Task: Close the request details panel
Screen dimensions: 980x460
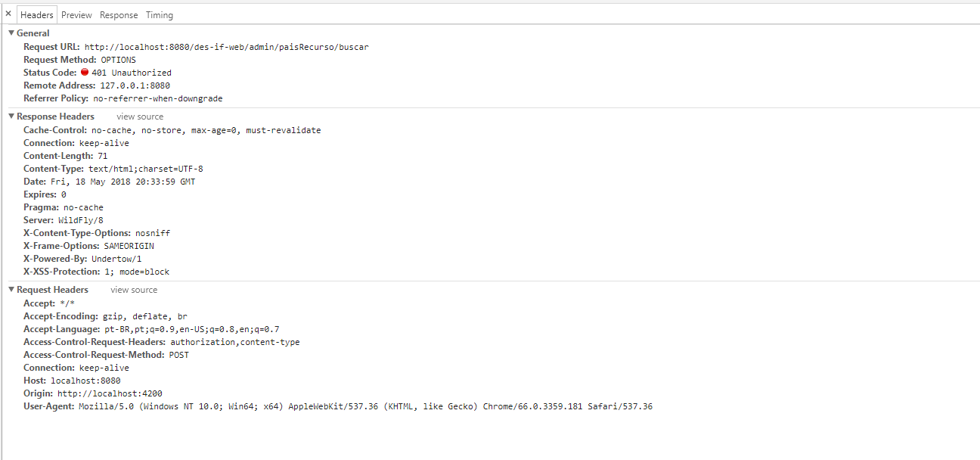Action: tap(8, 14)
